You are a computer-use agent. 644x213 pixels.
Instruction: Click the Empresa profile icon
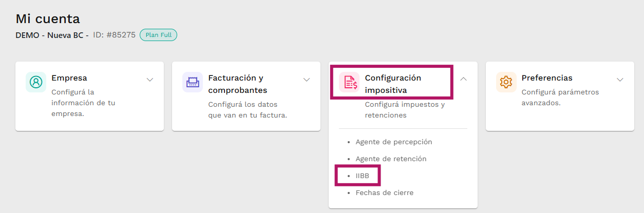tap(36, 82)
